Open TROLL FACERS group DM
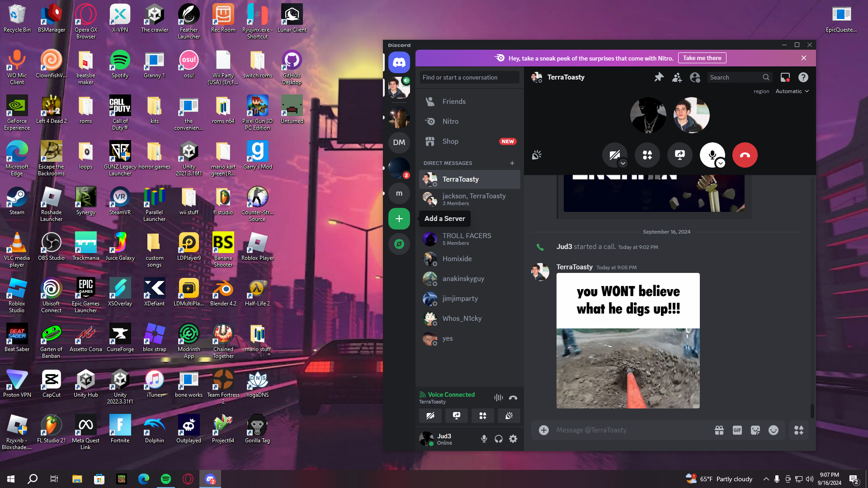 469,239
